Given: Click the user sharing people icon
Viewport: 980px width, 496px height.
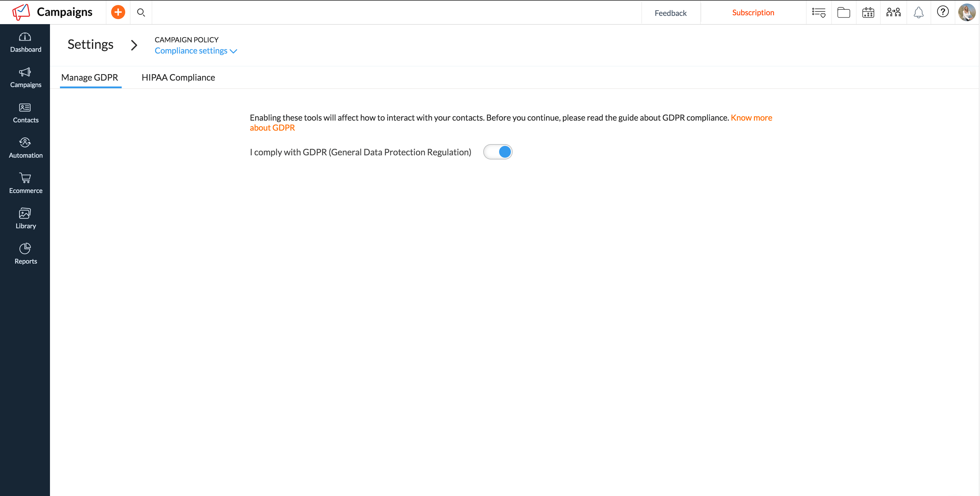Looking at the screenshot, I should 893,13.
